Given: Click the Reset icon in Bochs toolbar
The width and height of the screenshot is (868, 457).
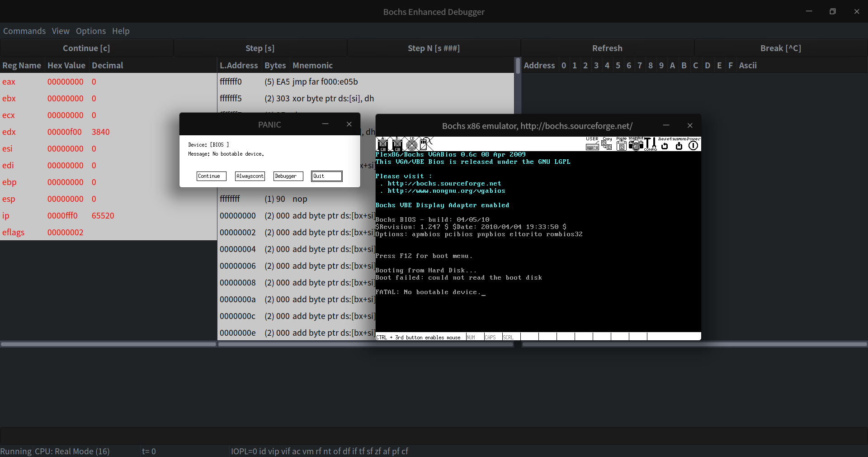Looking at the screenshot, I should [665, 144].
